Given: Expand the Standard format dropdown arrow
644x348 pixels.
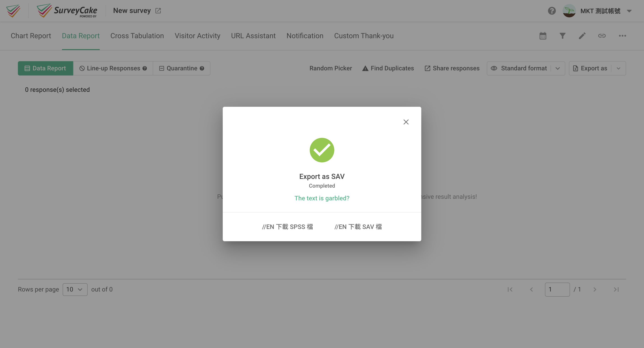Looking at the screenshot, I should (557, 68).
